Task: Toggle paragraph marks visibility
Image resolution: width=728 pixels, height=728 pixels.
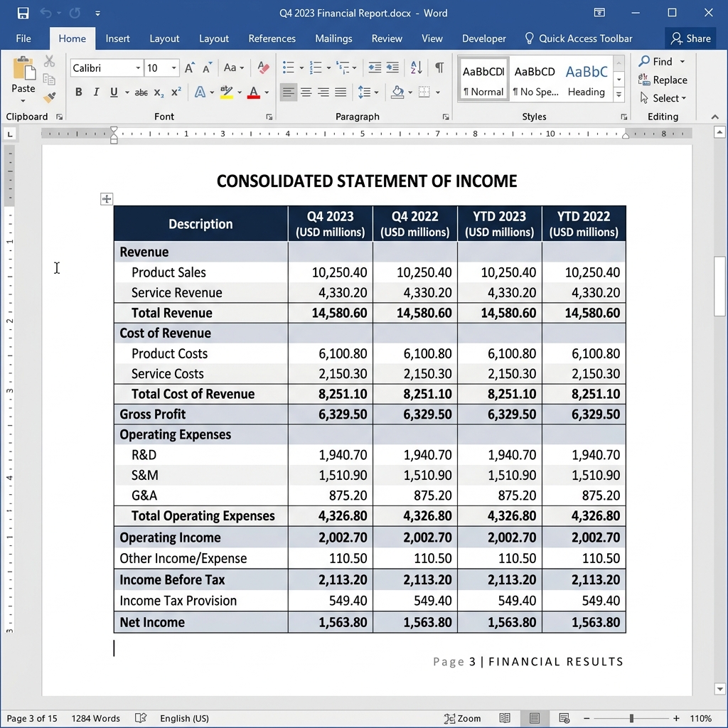Action: pos(439,67)
